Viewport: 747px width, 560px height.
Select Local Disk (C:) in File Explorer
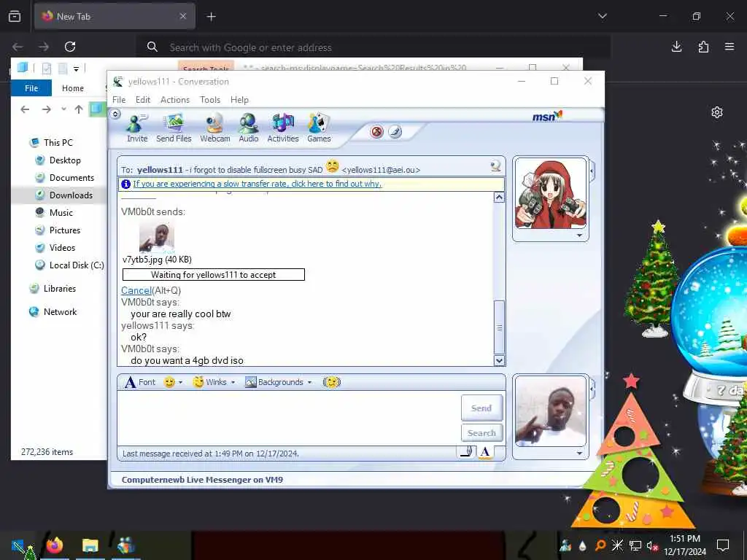pyautogui.click(x=76, y=265)
